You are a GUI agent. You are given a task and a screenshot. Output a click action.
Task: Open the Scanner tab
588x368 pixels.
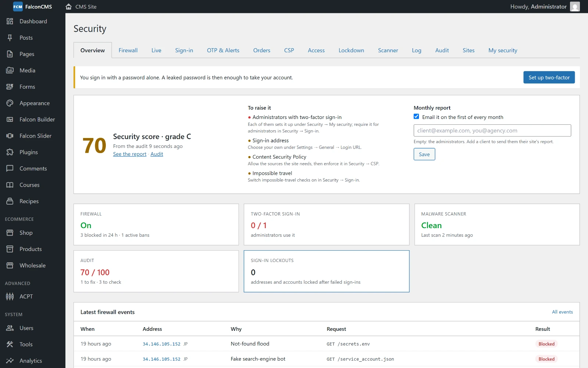388,50
